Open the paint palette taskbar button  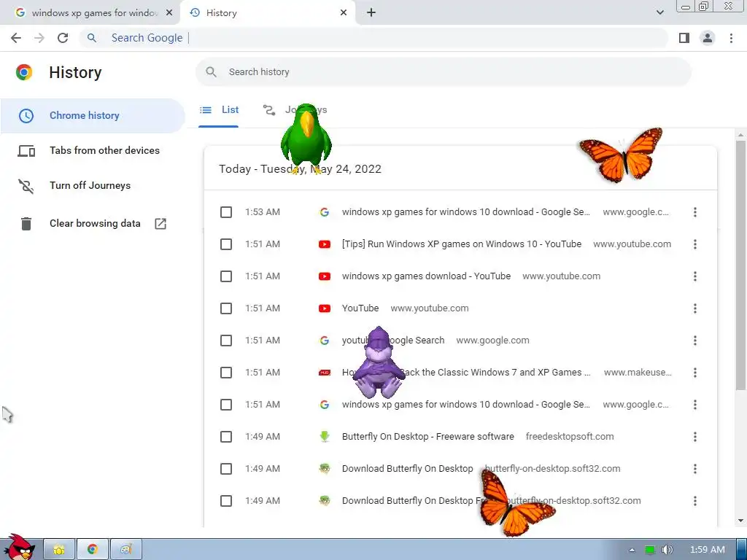(x=125, y=550)
